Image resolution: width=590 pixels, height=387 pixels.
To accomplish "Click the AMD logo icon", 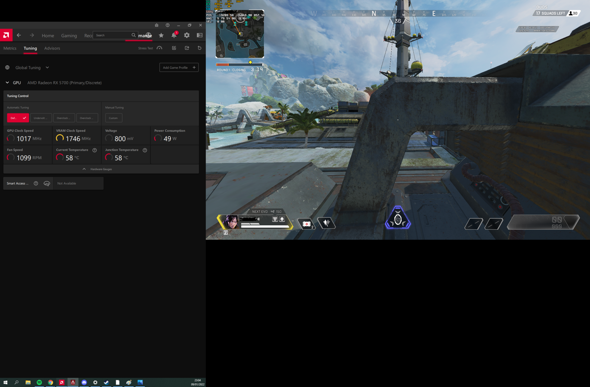I will tap(6, 35).
